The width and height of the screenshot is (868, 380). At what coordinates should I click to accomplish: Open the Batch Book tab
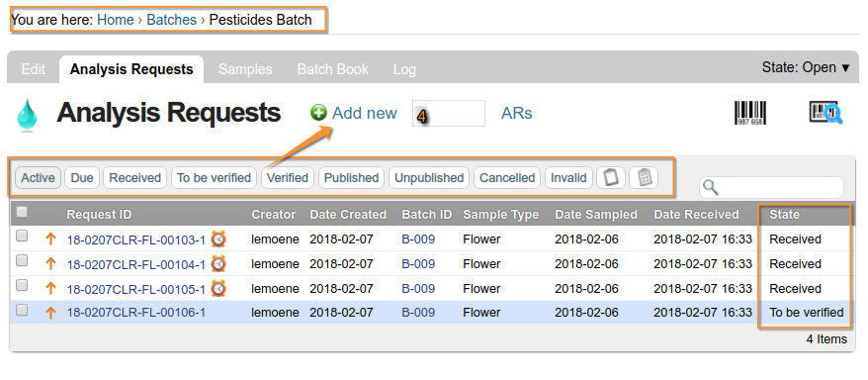coord(333,69)
